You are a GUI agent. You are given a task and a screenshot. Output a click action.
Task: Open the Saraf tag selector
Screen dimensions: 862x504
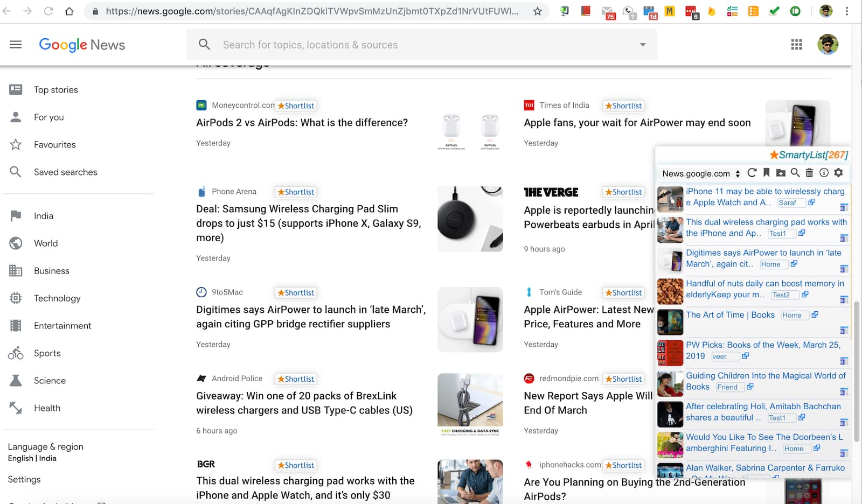(791, 203)
